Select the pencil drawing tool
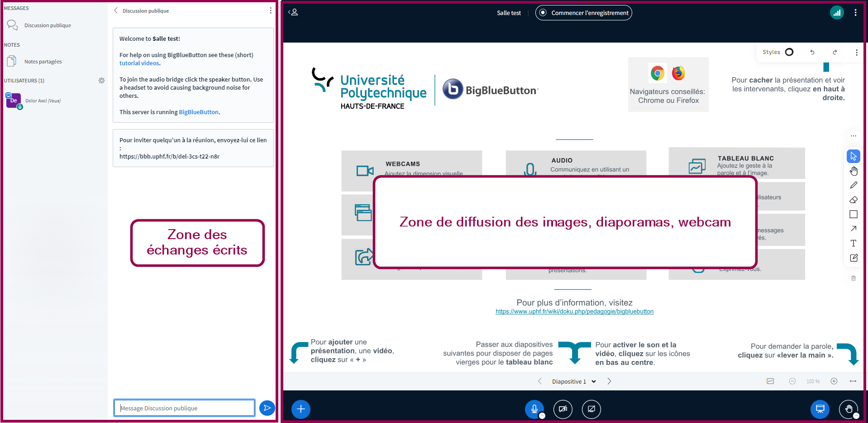The width and height of the screenshot is (868, 423). point(853,185)
